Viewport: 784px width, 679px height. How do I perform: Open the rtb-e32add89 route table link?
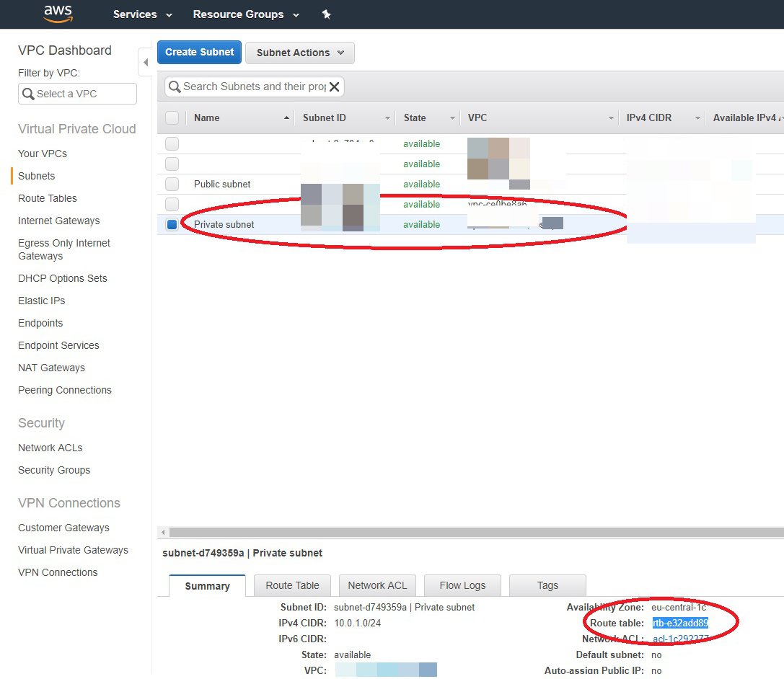(x=680, y=623)
